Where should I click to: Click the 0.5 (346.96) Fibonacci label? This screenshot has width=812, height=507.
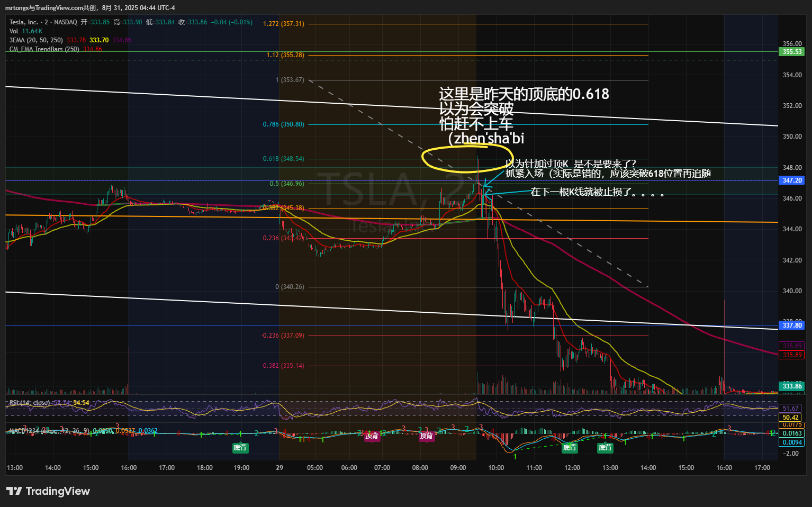coord(287,184)
